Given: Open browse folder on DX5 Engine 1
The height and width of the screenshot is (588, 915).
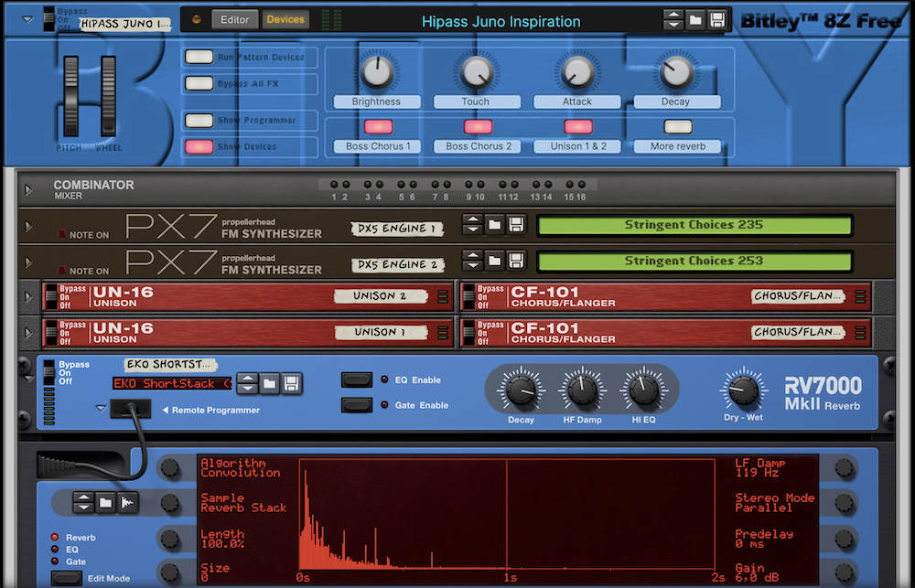Looking at the screenshot, I should coord(494,225).
